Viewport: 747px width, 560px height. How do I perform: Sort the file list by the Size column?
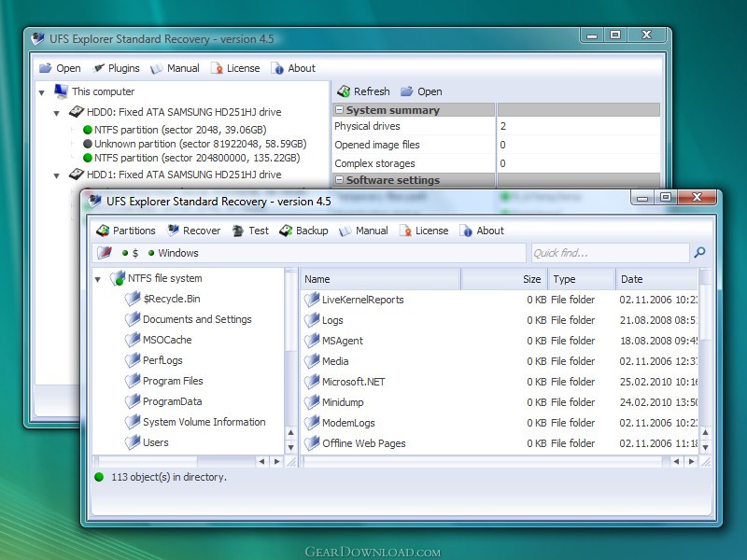pyautogui.click(x=505, y=279)
